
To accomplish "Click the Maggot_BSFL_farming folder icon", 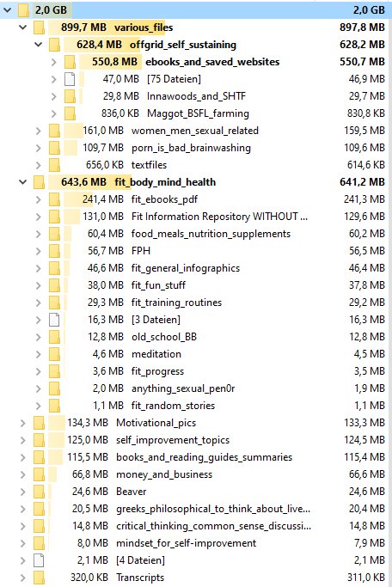I will pyautogui.click(x=70, y=113).
